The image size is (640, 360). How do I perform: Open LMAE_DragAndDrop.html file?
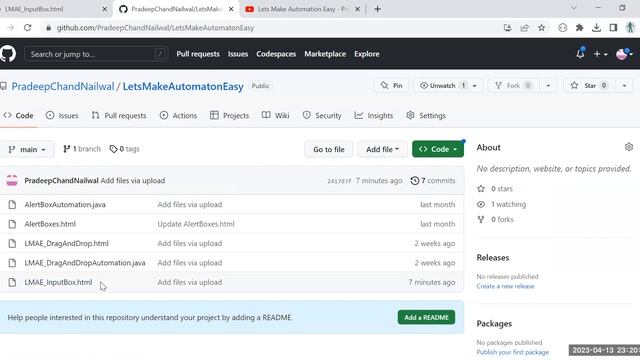[67, 243]
